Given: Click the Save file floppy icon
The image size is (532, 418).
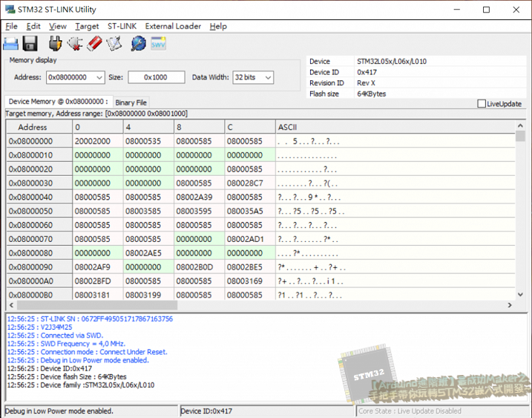Looking at the screenshot, I should pyautogui.click(x=30, y=44).
